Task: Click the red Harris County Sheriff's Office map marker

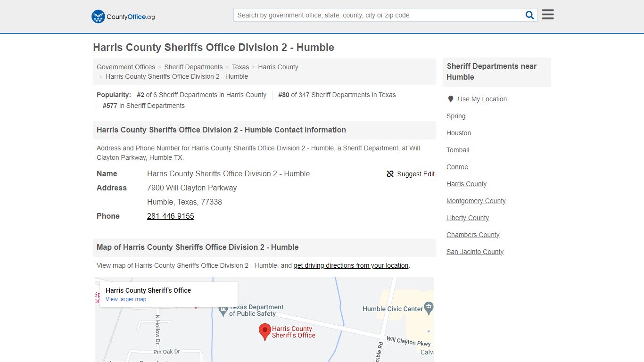Action: point(265,332)
